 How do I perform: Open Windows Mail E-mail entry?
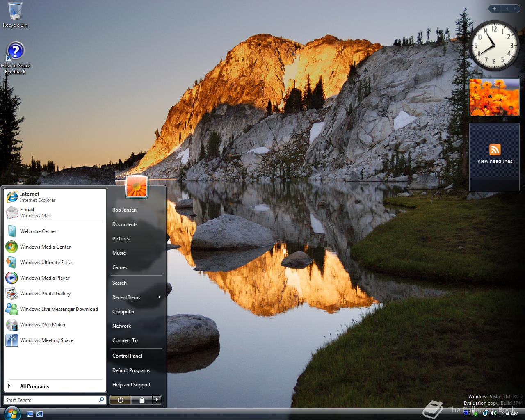[x=55, y=212]
